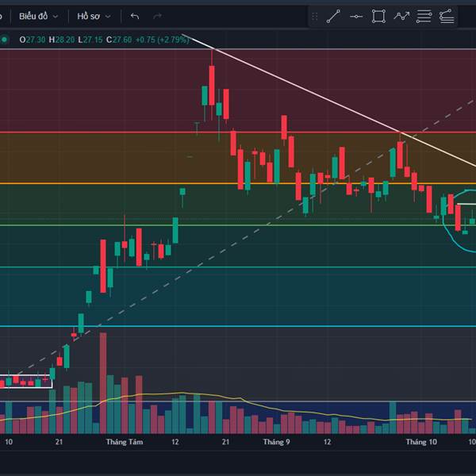Click the green market status dot
The width and height of the screenshot is (476, 476).
(4, 40)
